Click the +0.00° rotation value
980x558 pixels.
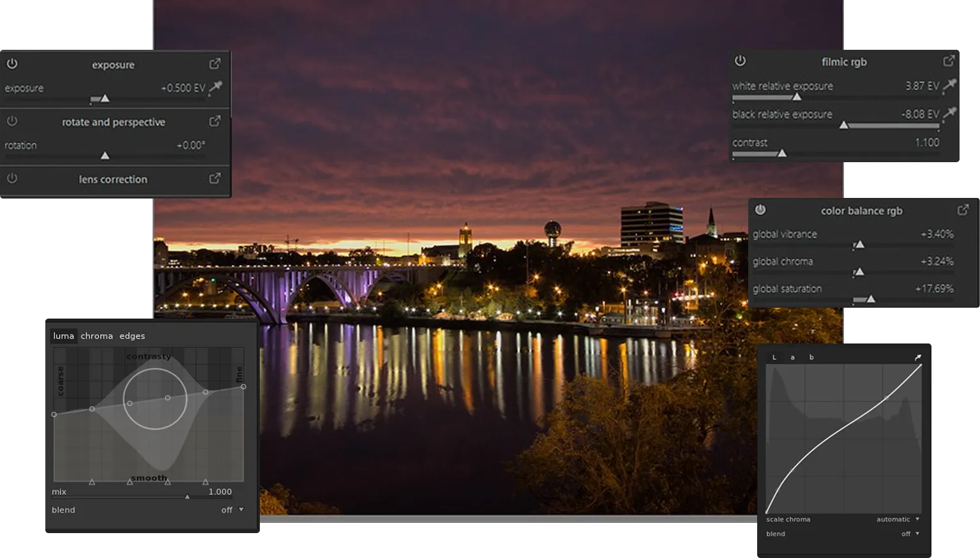191,145
